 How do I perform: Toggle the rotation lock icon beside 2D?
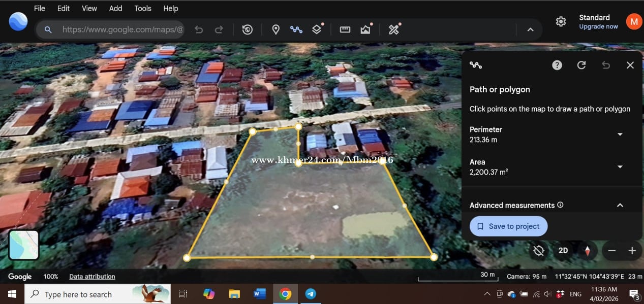pos(539,251)
